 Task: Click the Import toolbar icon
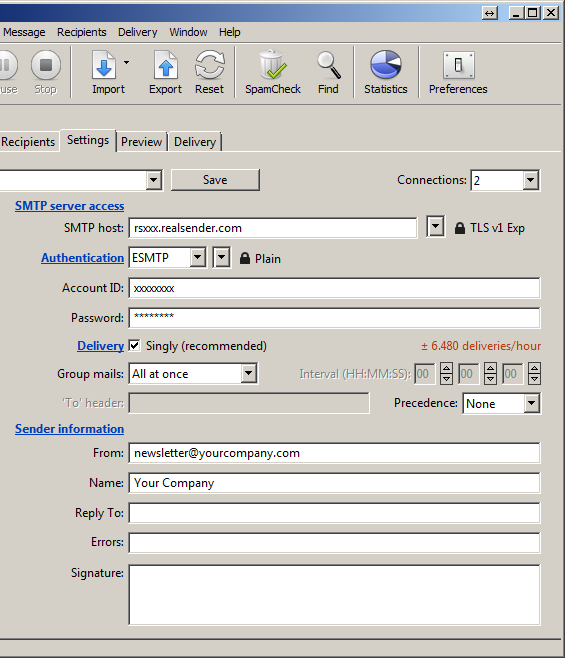[x=104, y=65]
